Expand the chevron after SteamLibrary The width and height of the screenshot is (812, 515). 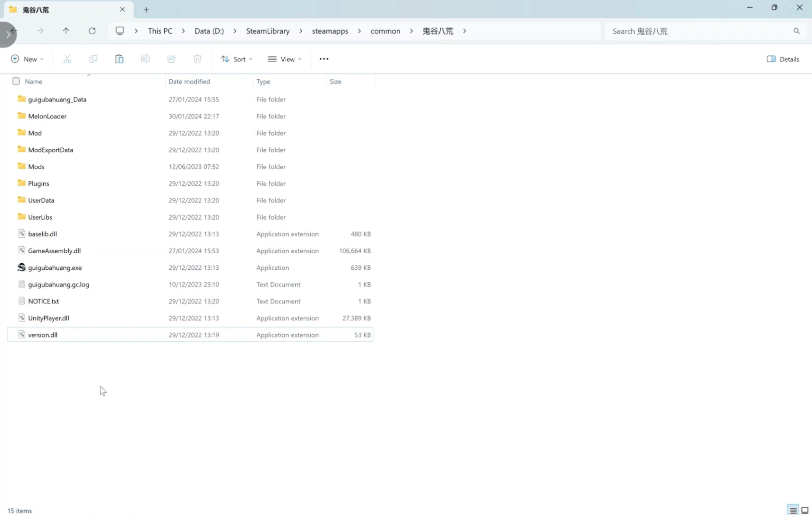[x=301, y=31]
